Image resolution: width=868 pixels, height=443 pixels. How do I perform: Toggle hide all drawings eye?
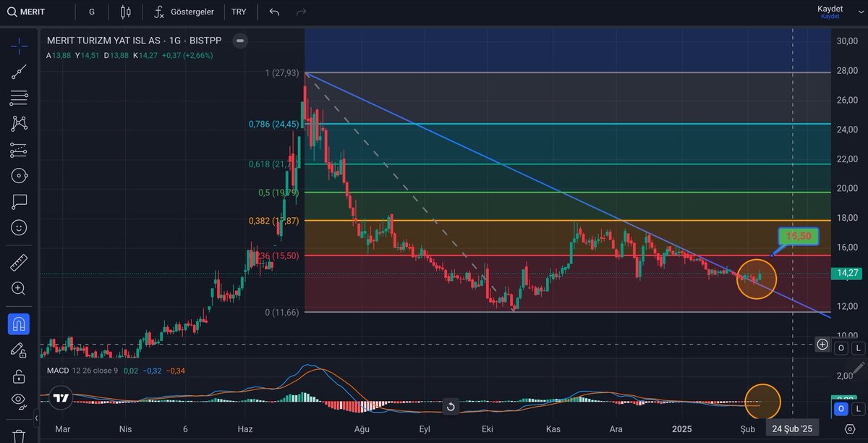coord(19,400)
